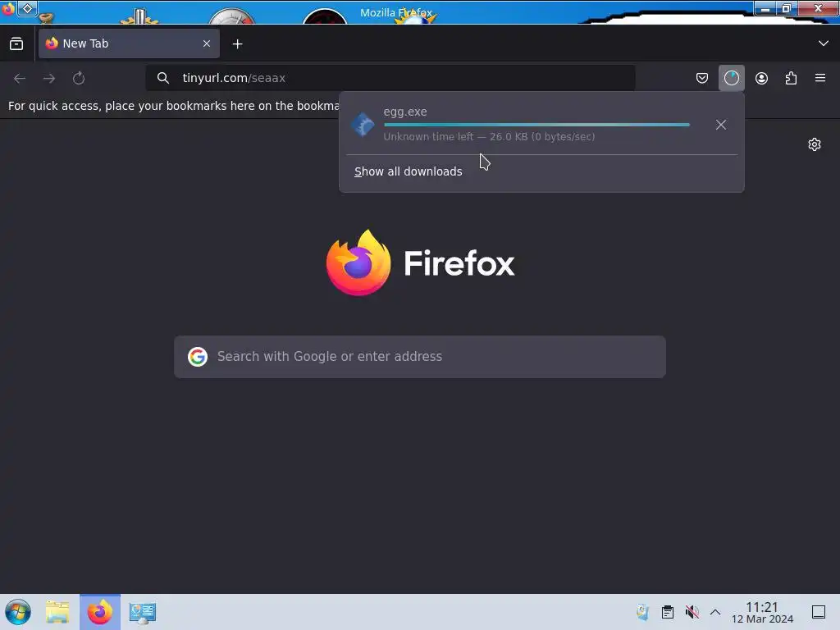
Task: Open the Firefox account menu
Action: [x=761, y=78]
